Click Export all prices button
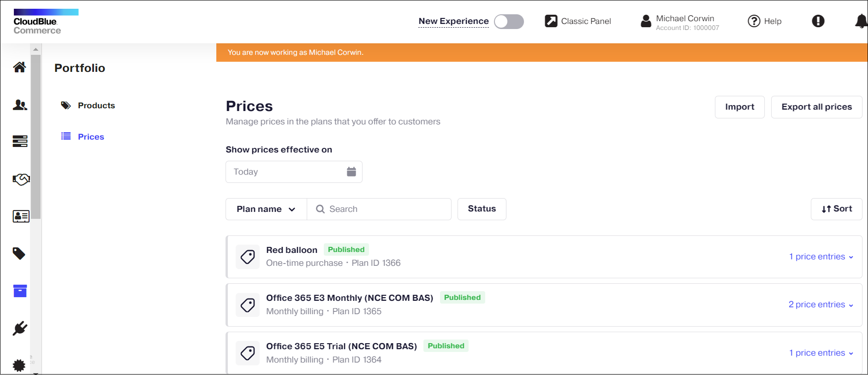 (x=817, y=107)
